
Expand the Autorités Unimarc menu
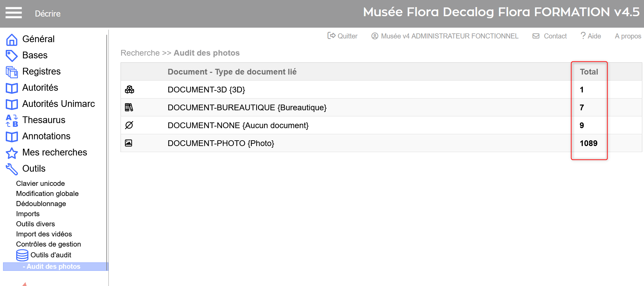tap(58, 104)
